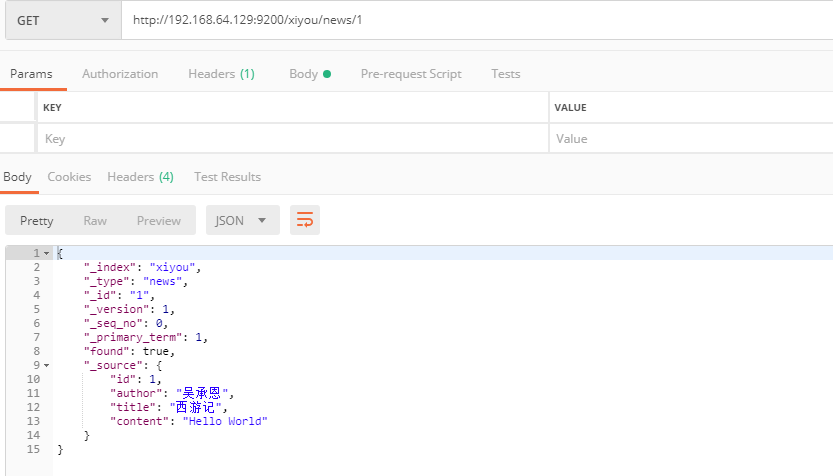Click the Value parameter input field
Screen dimensions: 833x476
tap(691, 139)
